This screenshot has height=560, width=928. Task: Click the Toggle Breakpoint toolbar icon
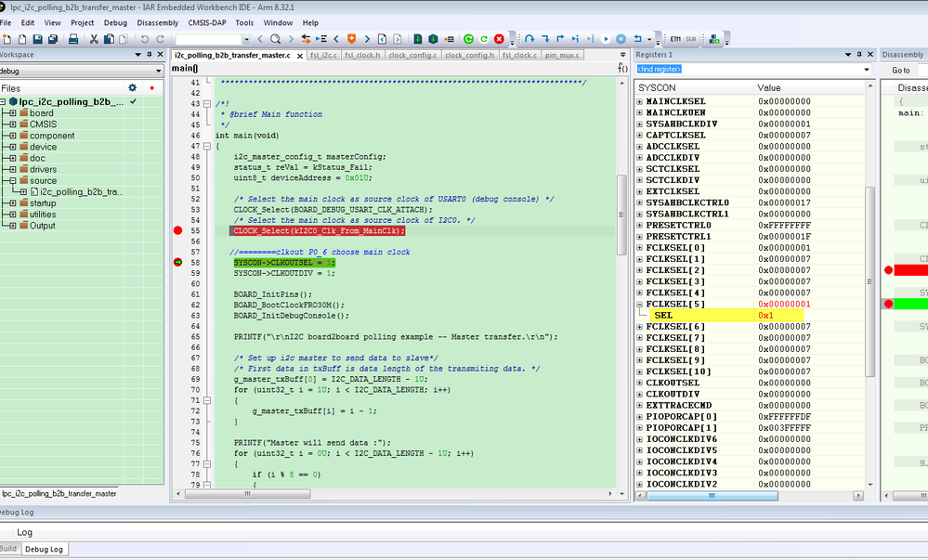(x=450, y=39)
